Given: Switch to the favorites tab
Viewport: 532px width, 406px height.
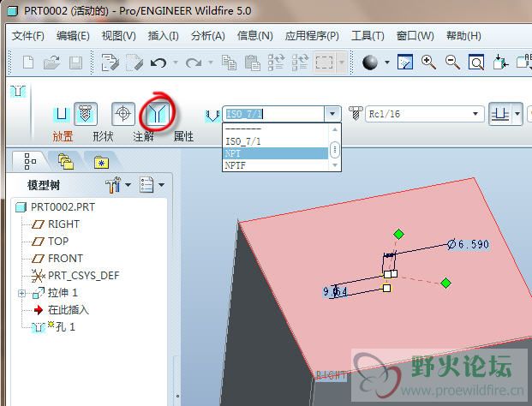Looking at the screenshot, I should tap(101, 162).
